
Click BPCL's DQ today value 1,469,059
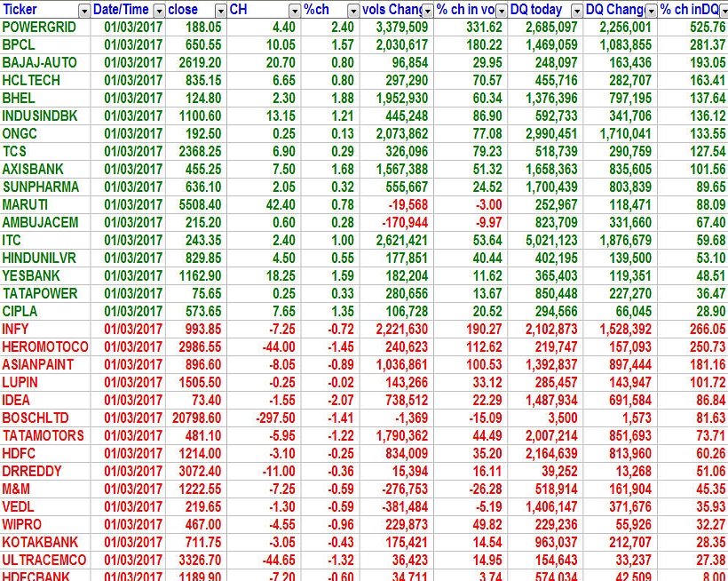pyautogui.click(x=551, y=45)
